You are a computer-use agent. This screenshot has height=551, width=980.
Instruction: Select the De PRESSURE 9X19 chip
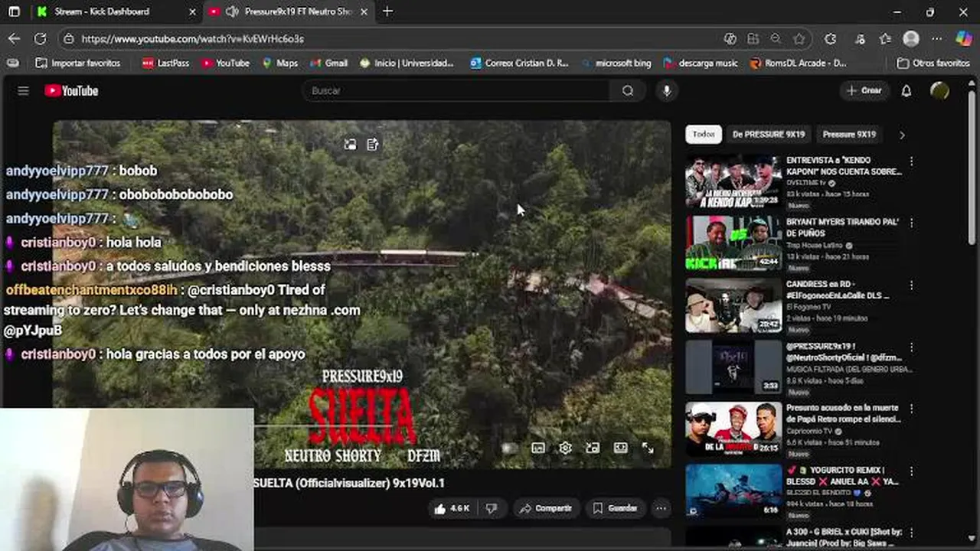pyautogui.click(x=769, y=135)
